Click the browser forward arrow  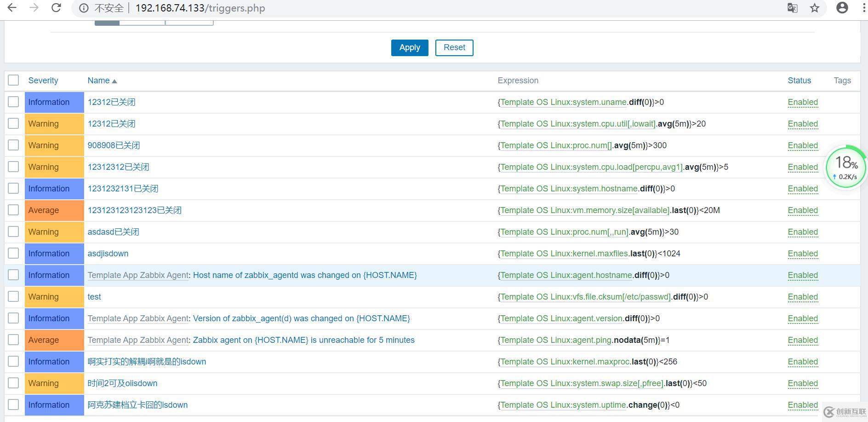click(x=34, y=8)
